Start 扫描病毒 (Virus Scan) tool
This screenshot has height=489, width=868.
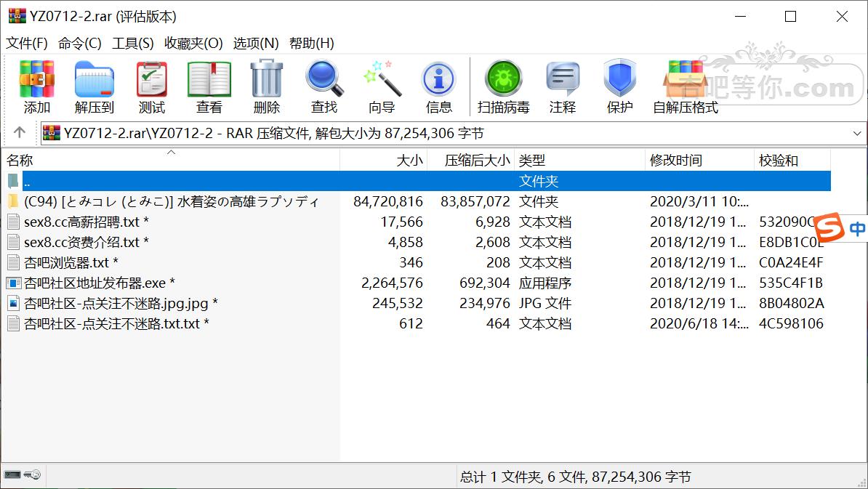coord(503,87)
